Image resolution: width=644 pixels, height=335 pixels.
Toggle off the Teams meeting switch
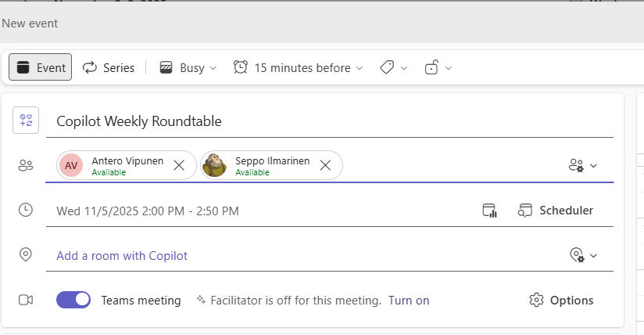(x=73, y=300)
